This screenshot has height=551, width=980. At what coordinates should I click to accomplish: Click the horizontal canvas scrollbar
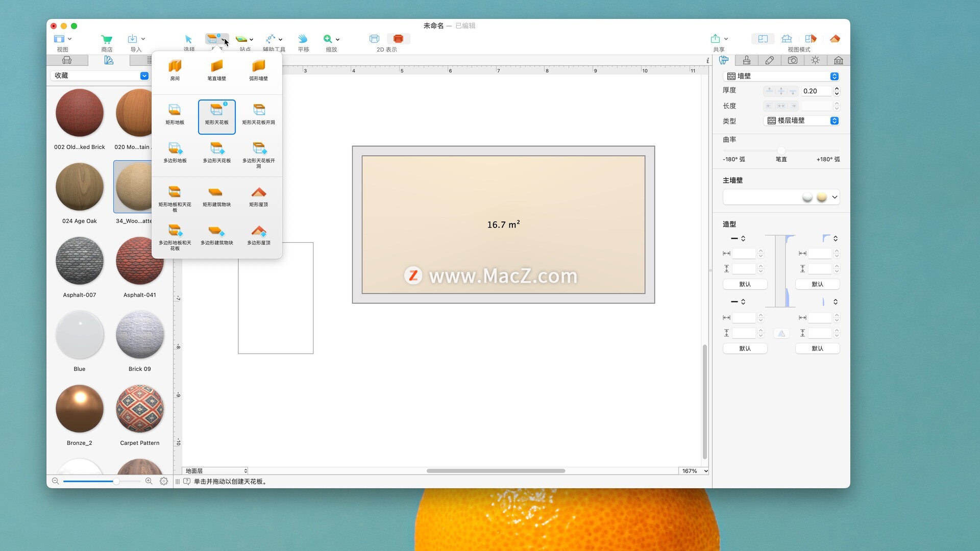pyautogui.click(x=496, y=471)
